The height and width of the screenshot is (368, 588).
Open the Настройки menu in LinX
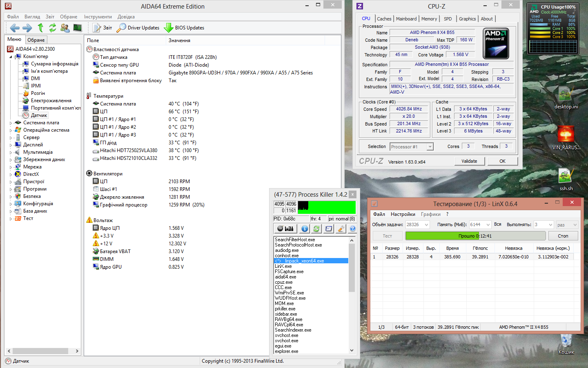(x=403, y=214)
